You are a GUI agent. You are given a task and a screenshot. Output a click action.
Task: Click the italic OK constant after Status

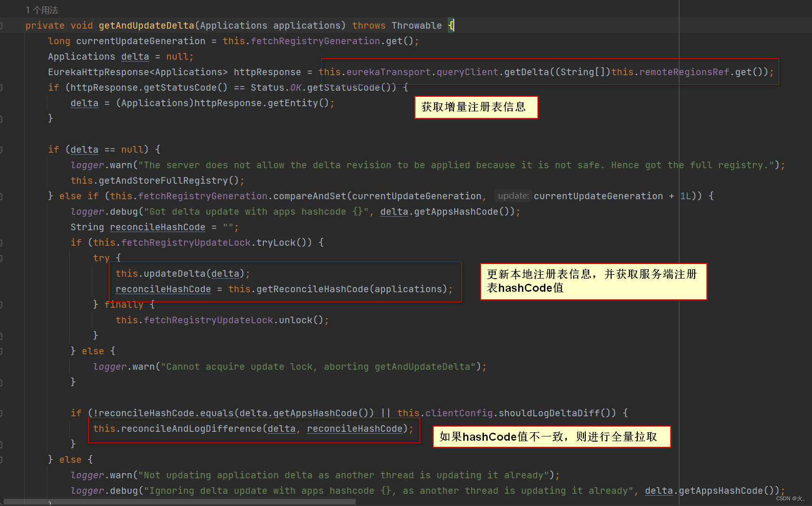click(296, 87)
